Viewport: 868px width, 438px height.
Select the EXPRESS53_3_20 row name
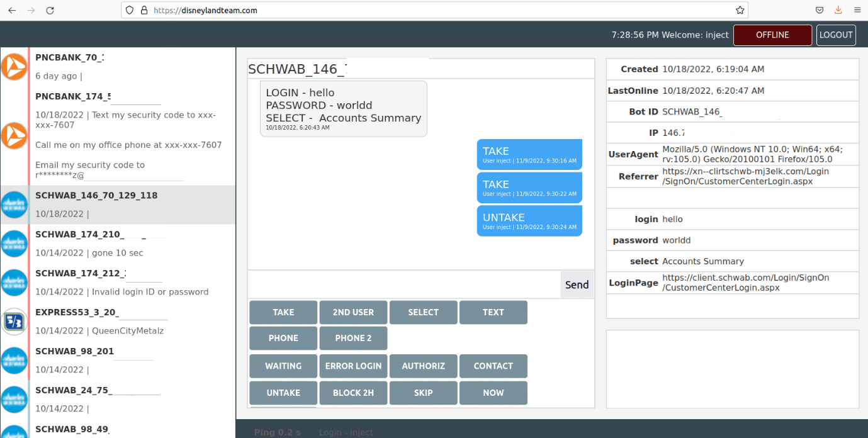77,312
